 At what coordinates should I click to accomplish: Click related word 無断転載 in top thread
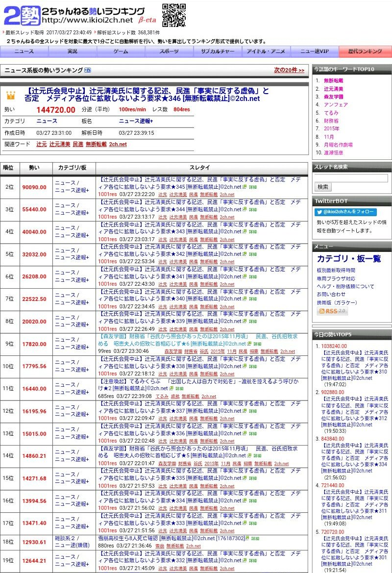96,144
